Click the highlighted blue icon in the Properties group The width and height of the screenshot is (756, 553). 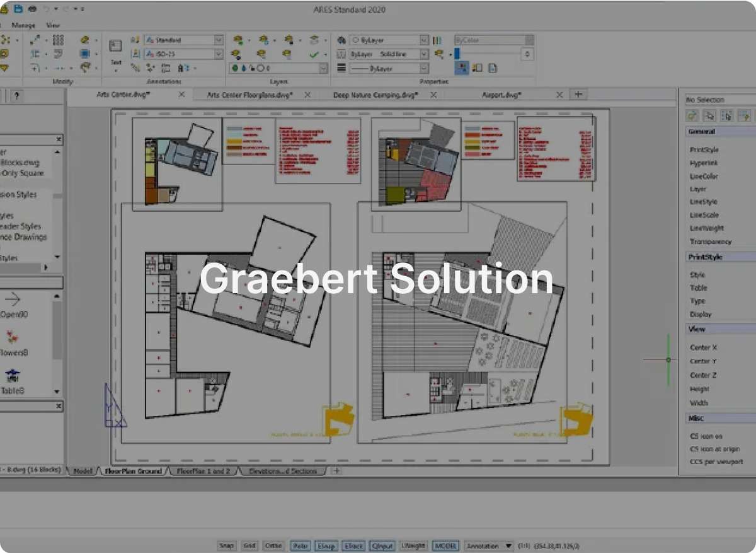tap(462, 67)
